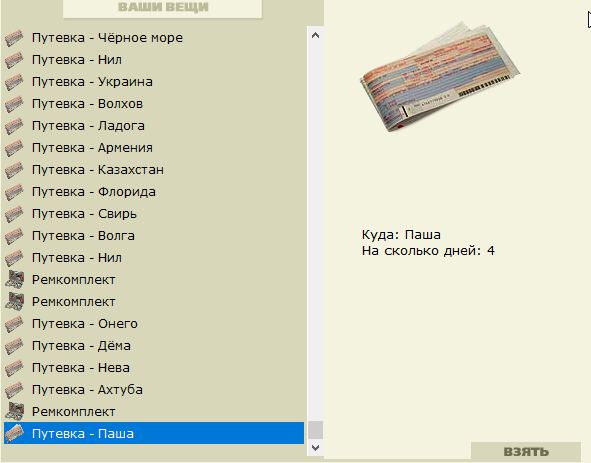Click ticket icon beside Путевка - Нева
The height and width of the screenshot is (463, 591).
click(x=14, y=368)
